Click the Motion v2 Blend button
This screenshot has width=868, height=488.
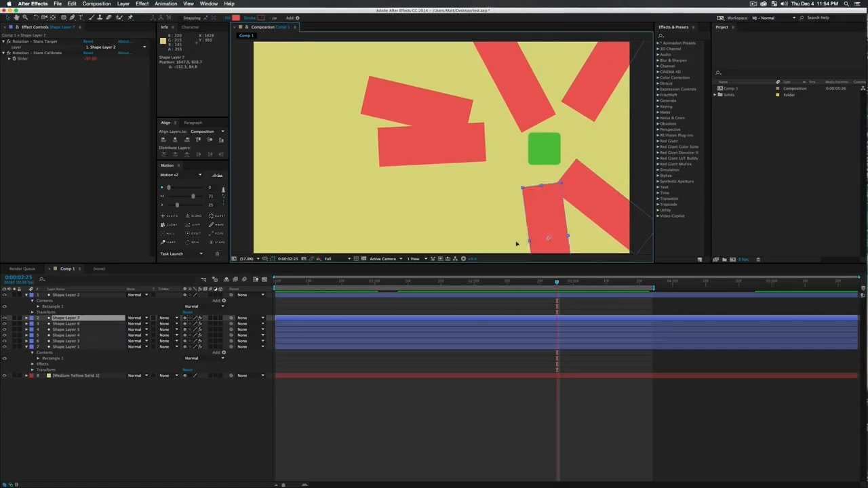coord(193,216)
